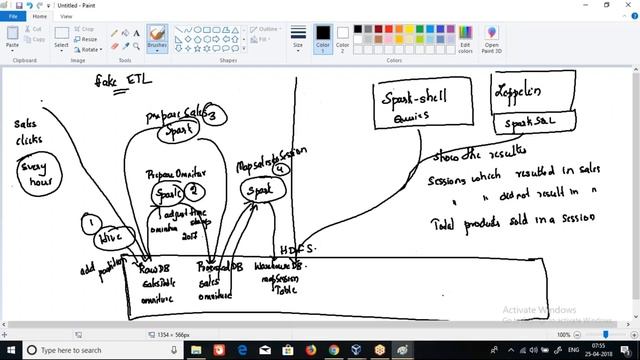Screen dimensions: 640x360
Task: Pick the Diamond shape
Action: [188, 39]
